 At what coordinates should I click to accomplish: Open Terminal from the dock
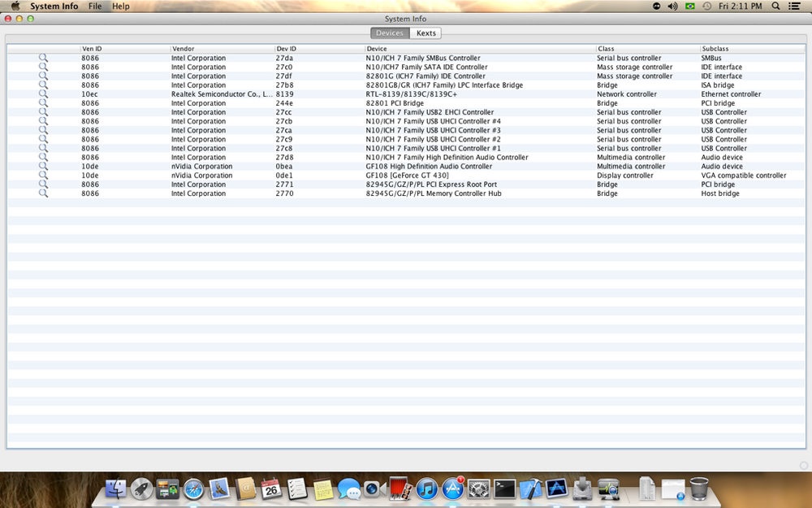(x=505, y=488)
